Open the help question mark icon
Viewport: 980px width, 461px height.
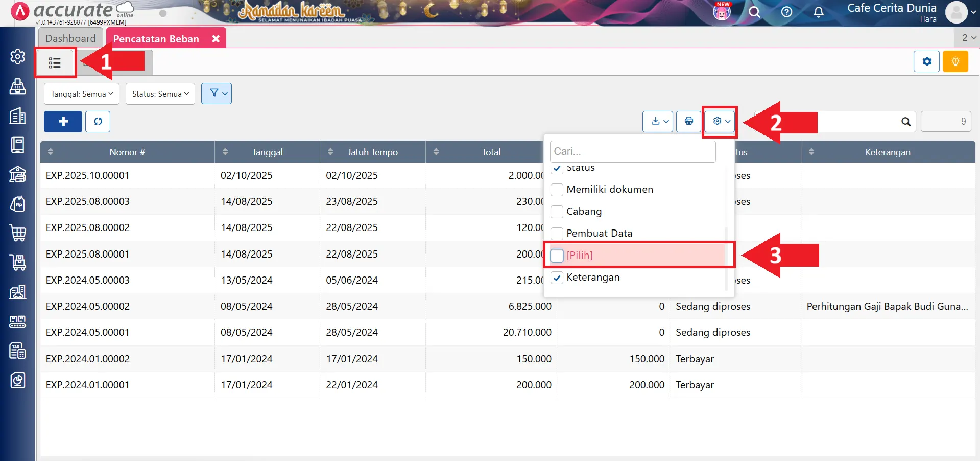coord(786,12)
